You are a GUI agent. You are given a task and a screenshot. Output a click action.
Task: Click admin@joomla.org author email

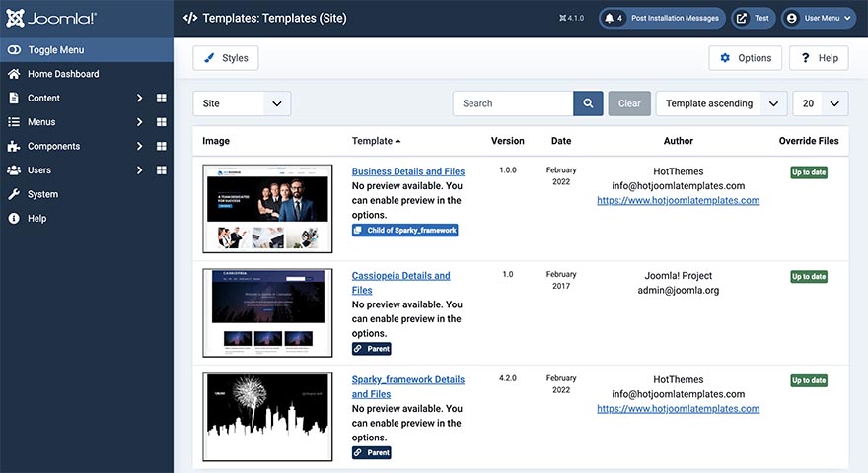(x=679, y=290)
